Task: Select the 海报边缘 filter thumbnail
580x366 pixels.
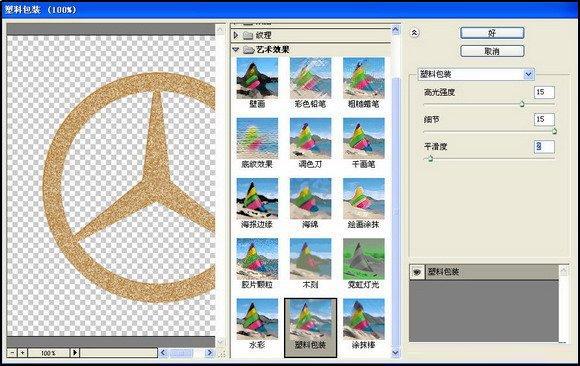Action: click(x=257, y=199)
